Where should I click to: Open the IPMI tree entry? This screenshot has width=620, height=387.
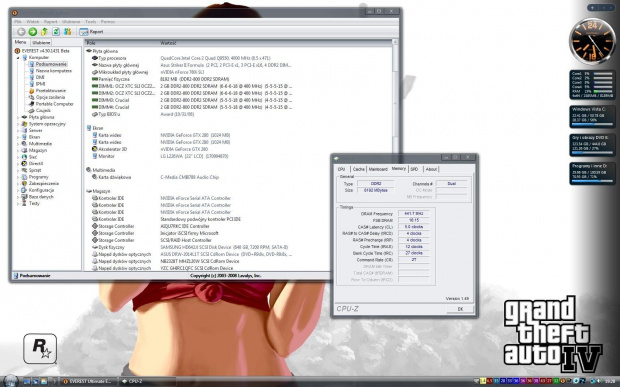click(40, 84)
